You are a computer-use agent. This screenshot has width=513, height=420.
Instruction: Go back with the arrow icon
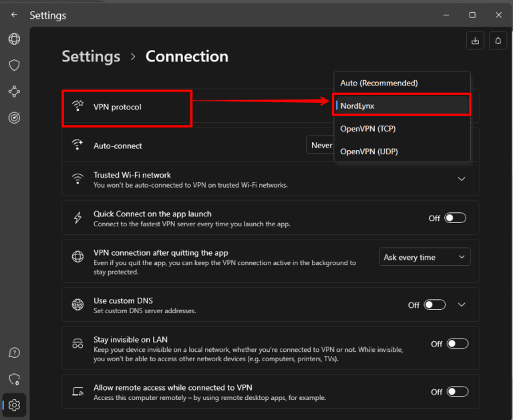pos(14,15)
